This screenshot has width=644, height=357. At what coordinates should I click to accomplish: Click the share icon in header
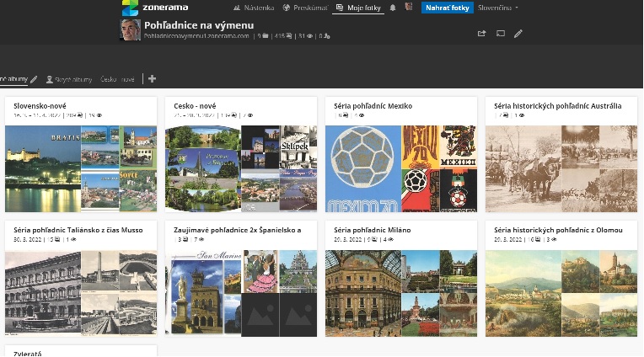tap(481, 34)
